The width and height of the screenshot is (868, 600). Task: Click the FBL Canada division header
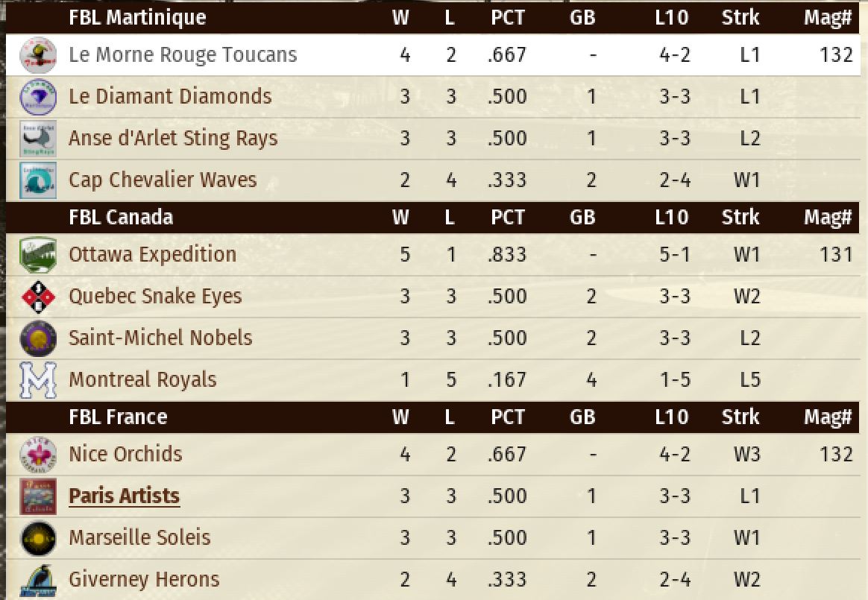[121, 218]
